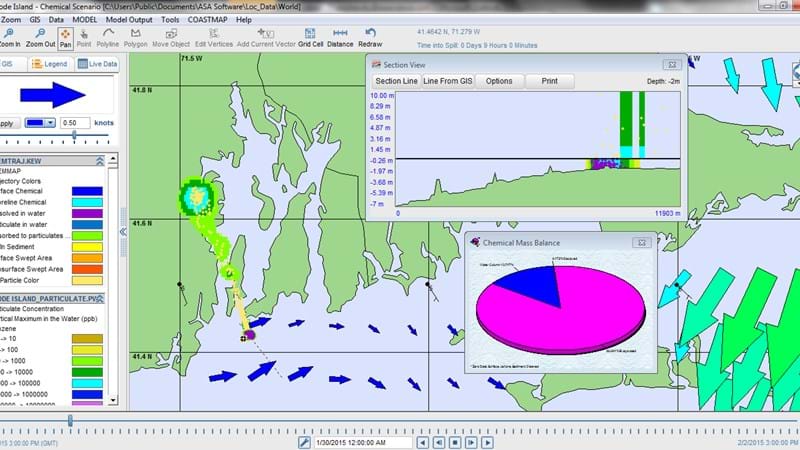800x450 pixels.
Task: Play animation backward
Action: [x=422, y=442]
